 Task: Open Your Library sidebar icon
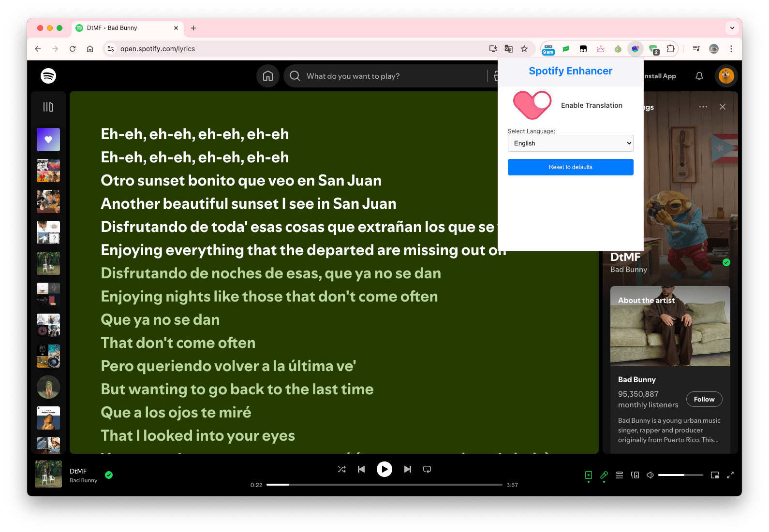pos(48,107)
